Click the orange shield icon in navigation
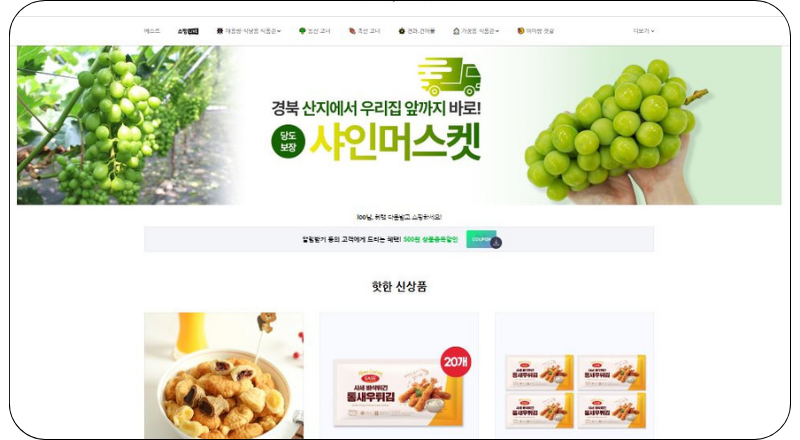The image size is (800, 440). pyautogui.click(x=521, y=31)
